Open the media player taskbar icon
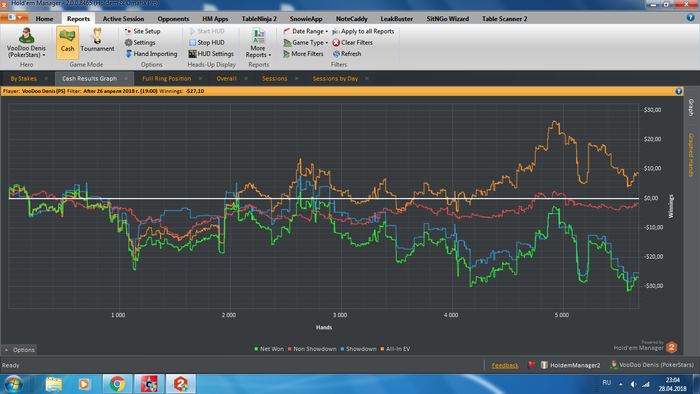700x394 pixels. coord(84,384)
